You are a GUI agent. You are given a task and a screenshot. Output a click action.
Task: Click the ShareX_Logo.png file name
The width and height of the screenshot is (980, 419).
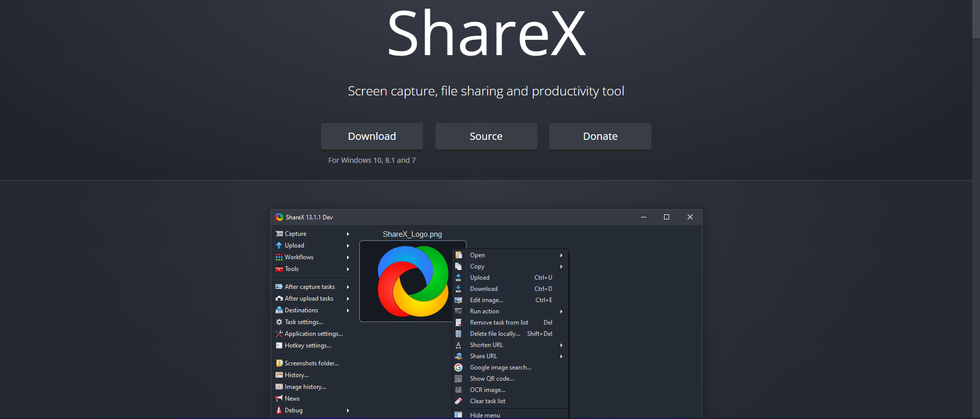(412, 234)
